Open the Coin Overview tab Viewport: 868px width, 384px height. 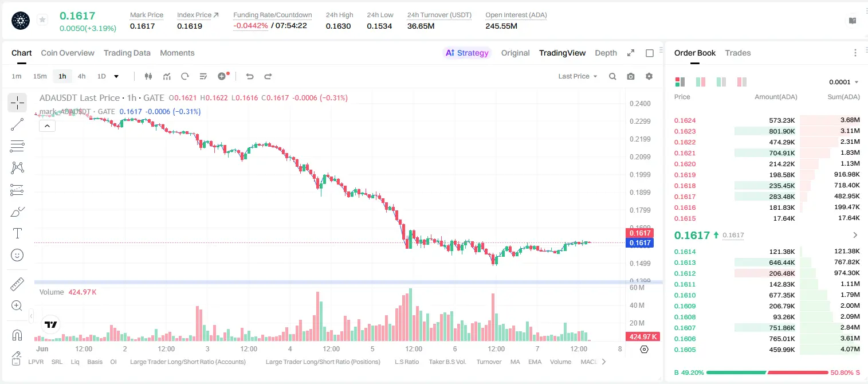click(68, 53)
